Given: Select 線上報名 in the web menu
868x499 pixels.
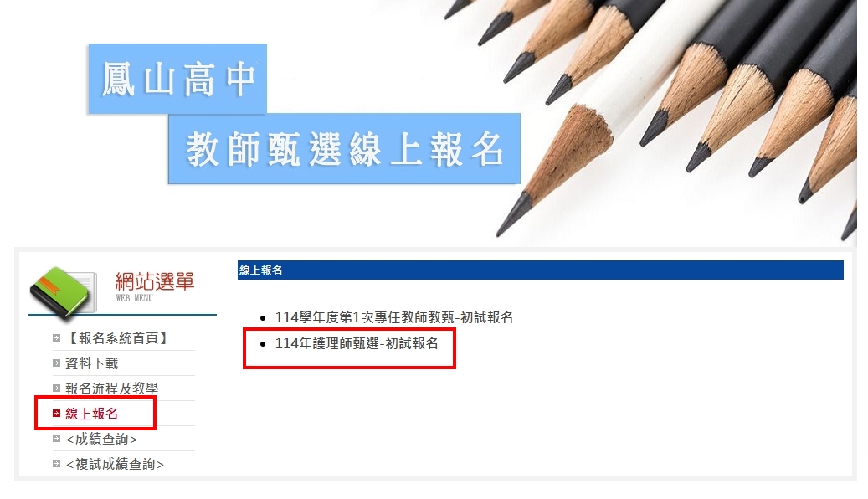Looking at the screenshot, I should click(92, 413).
